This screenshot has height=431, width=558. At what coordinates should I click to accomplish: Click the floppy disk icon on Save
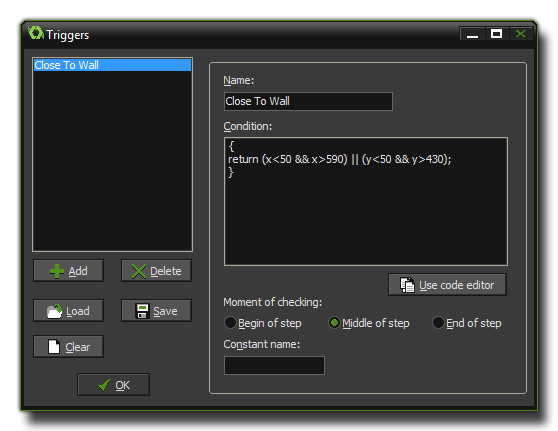point(142,311)
